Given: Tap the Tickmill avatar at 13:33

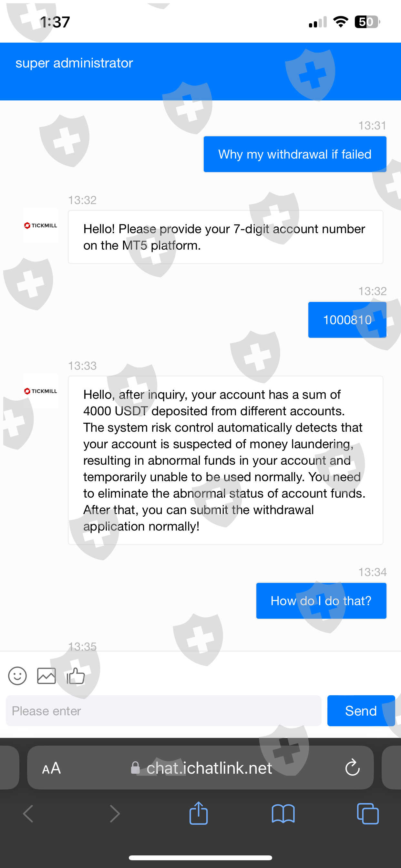Looking at the screenshot, I should [41, 391].
